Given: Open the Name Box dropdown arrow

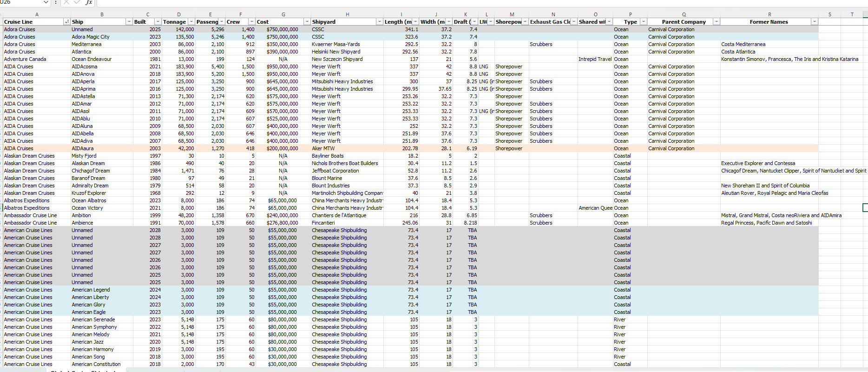Looking at the screenshot, I should pos(46,2).
